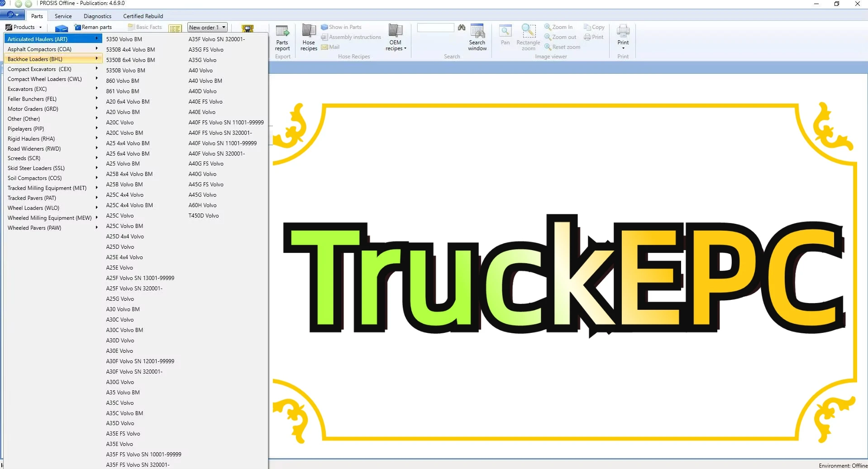Open Hose recipes
Image resolution: width=868 pixels, height=469 pixels.
[x=309, y=38]
